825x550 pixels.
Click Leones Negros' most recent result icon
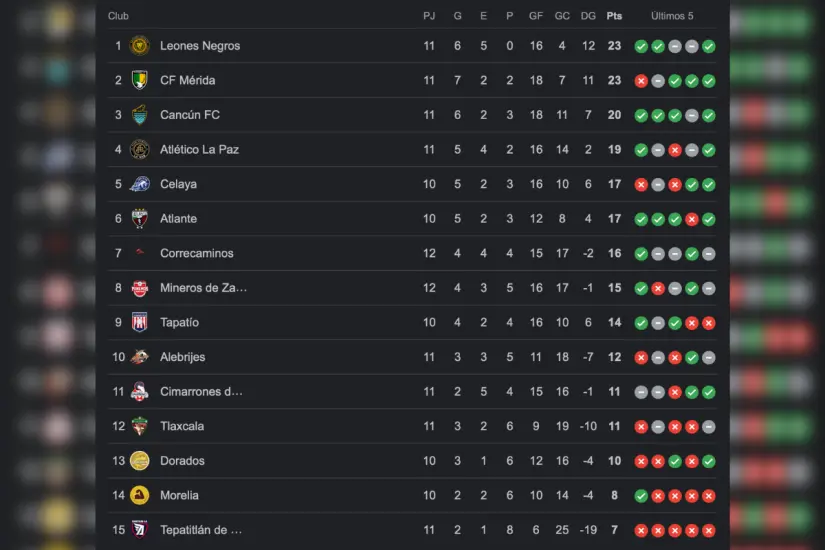click(x=709, y=46)
